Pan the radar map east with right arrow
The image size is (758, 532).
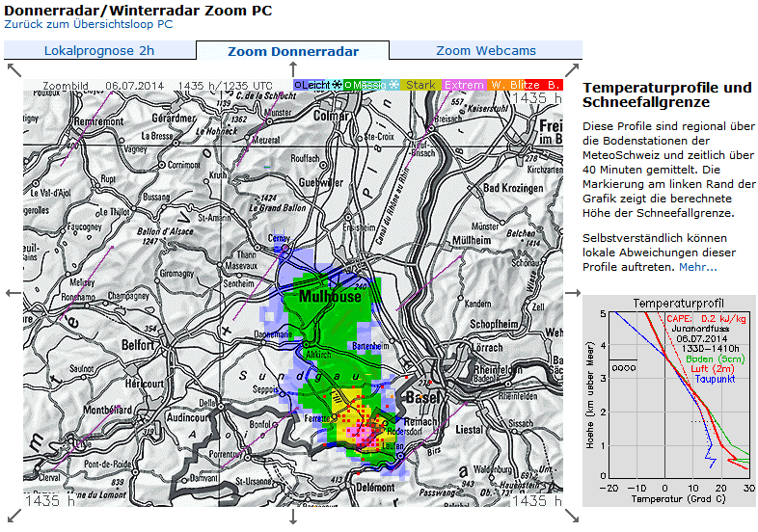tap(573, 293)
